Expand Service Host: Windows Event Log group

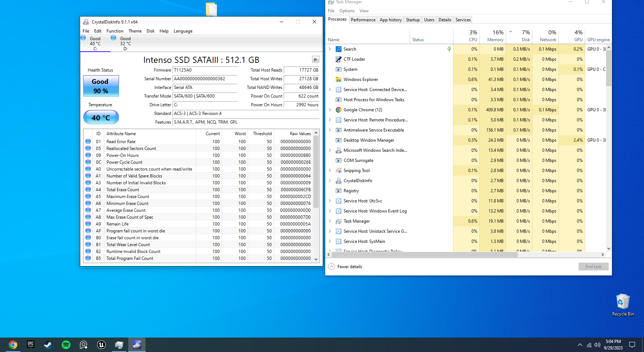pos(330,211)
